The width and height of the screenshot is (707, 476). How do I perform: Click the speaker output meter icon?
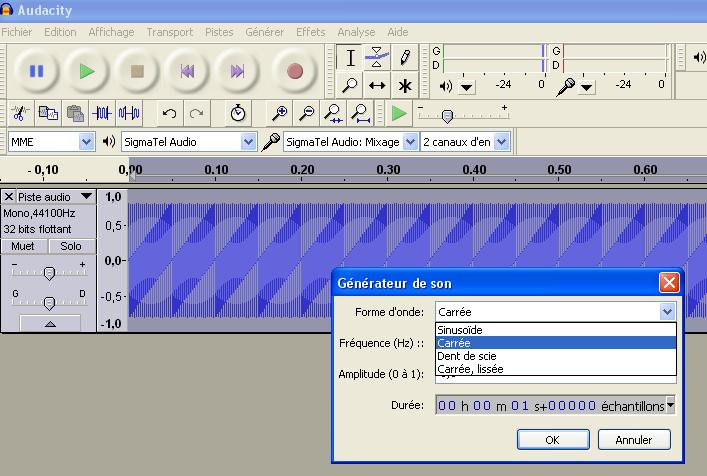coord(445,86)
